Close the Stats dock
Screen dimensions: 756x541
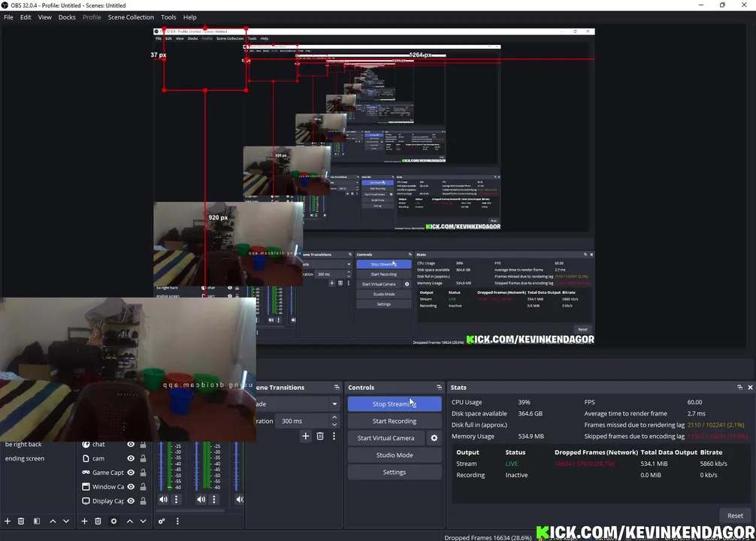click(750, 387)
